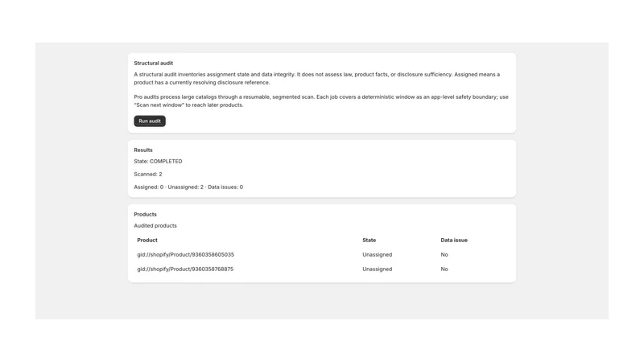
Task: Click the Results heading
Action: [x=143, y=150]
